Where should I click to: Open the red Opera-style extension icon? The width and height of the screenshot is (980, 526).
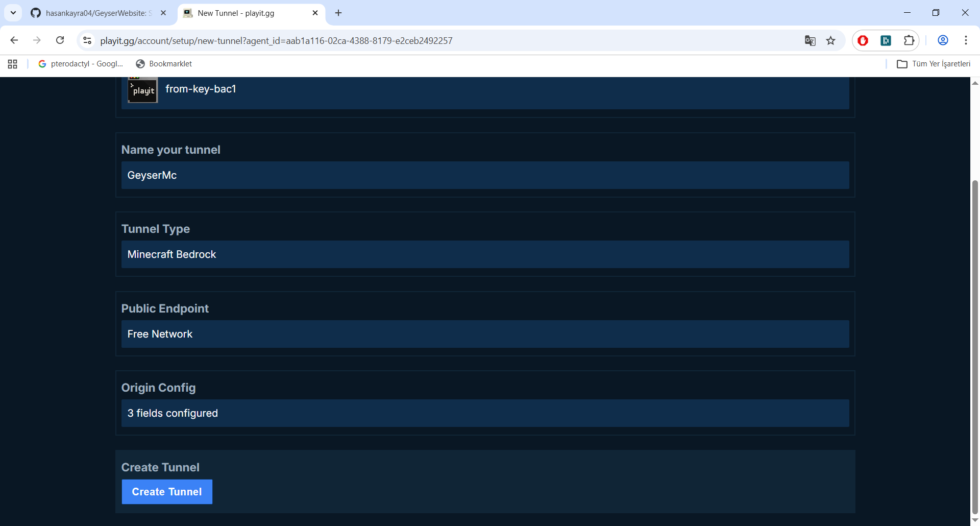tap(863, 40)
